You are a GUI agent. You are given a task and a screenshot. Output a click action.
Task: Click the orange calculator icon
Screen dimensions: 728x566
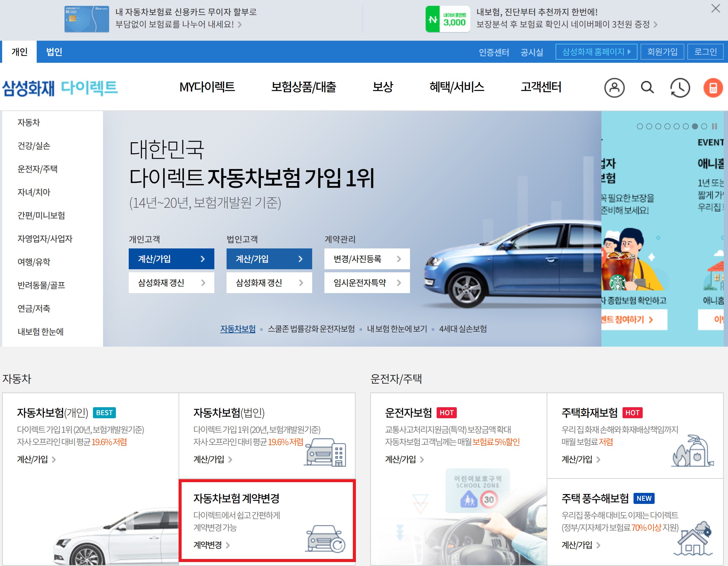click(x=713, y=88)
